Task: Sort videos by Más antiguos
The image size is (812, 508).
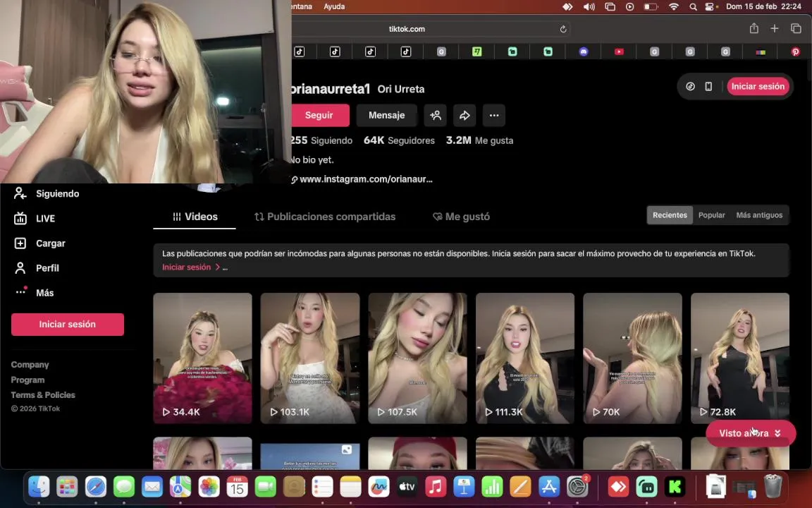Action: (759, 215)
